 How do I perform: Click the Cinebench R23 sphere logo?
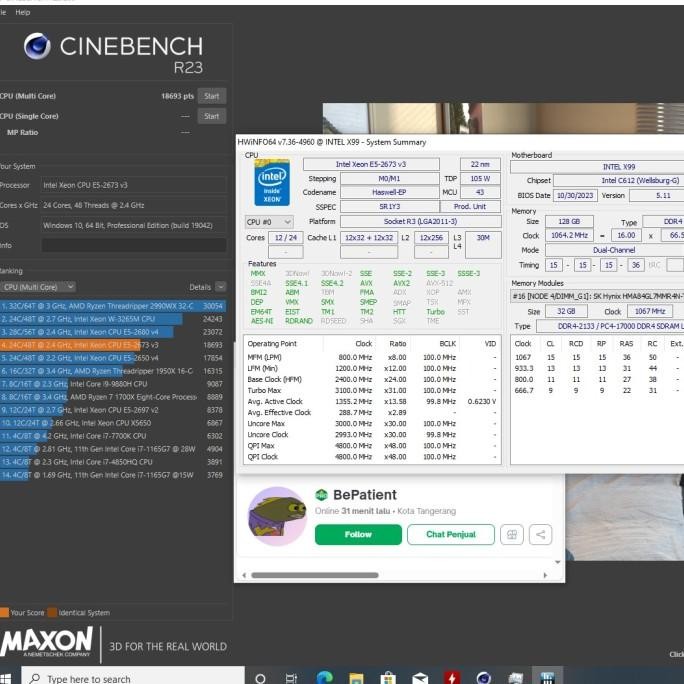coord(37,46)
